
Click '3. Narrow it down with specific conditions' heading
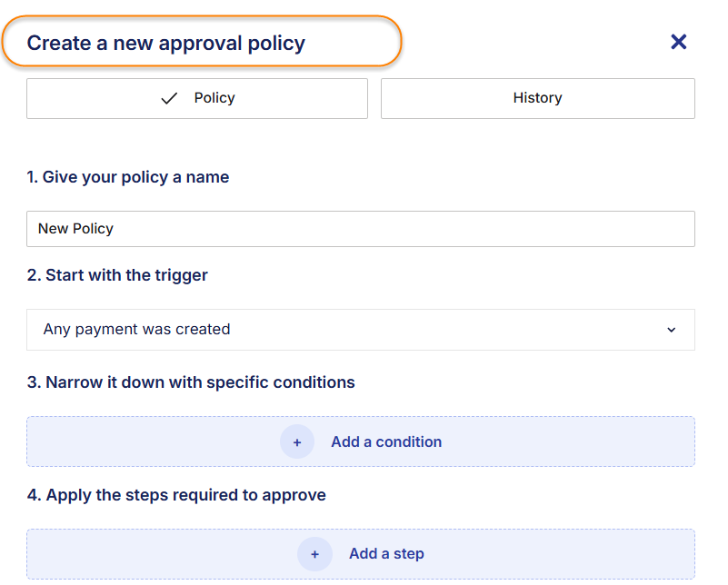pyautogui.click(x=191, y=382)
